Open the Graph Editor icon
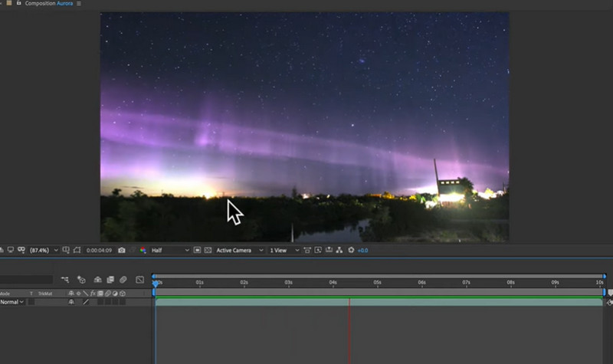 (139, 280)
